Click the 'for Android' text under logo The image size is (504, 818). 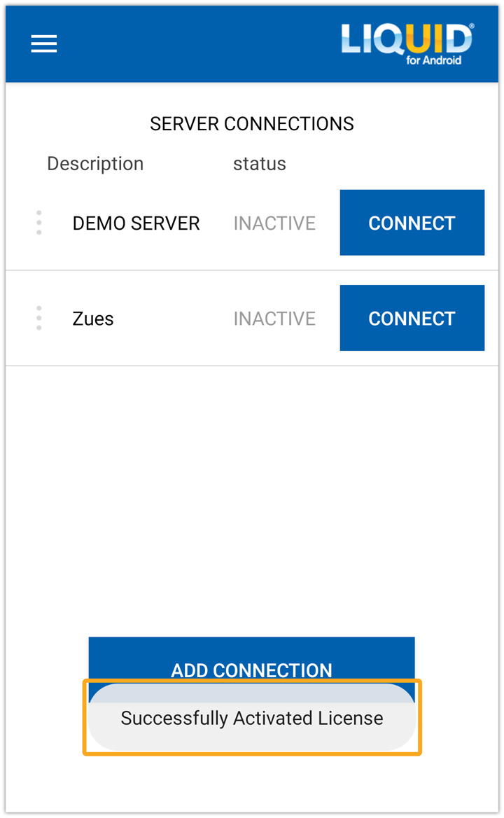point(433,61)
